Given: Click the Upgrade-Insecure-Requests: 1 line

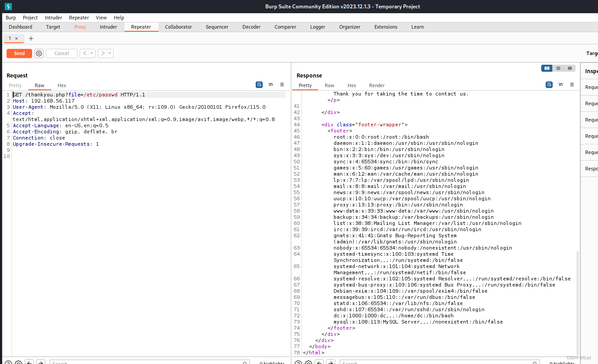Looking at the screenshot, I should [56, 144].
